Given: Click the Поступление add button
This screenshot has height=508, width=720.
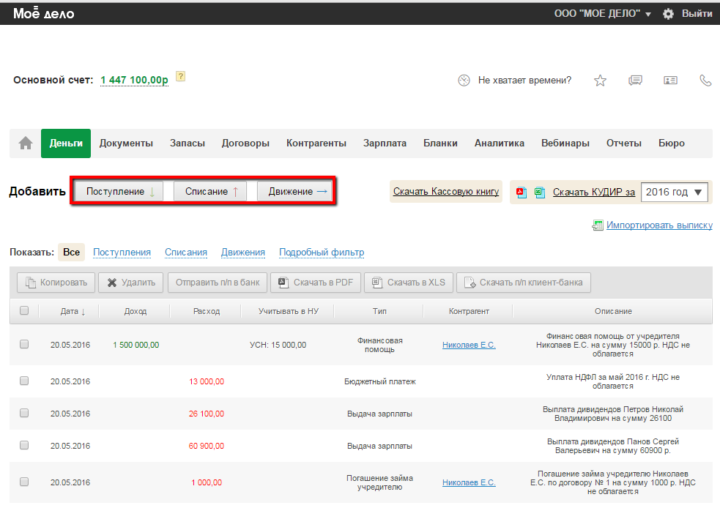Looking at the screenshot, I should (120, 191).
